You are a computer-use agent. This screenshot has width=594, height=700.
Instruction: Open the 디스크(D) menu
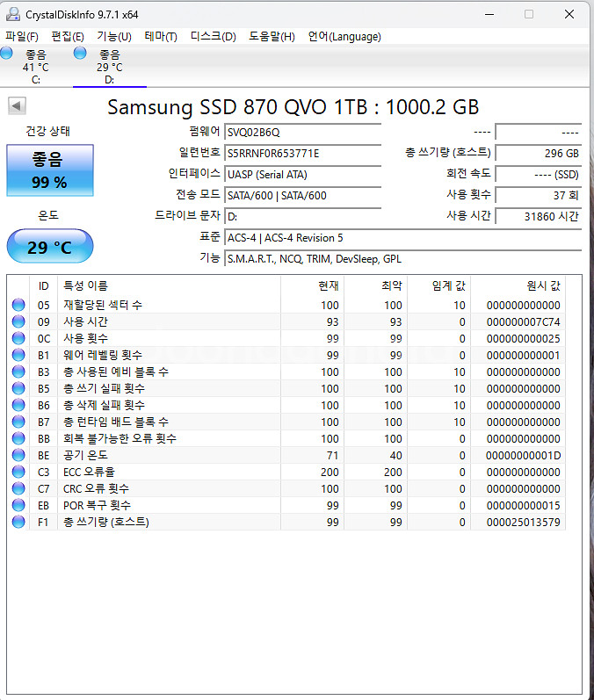(x=213, y=37)
